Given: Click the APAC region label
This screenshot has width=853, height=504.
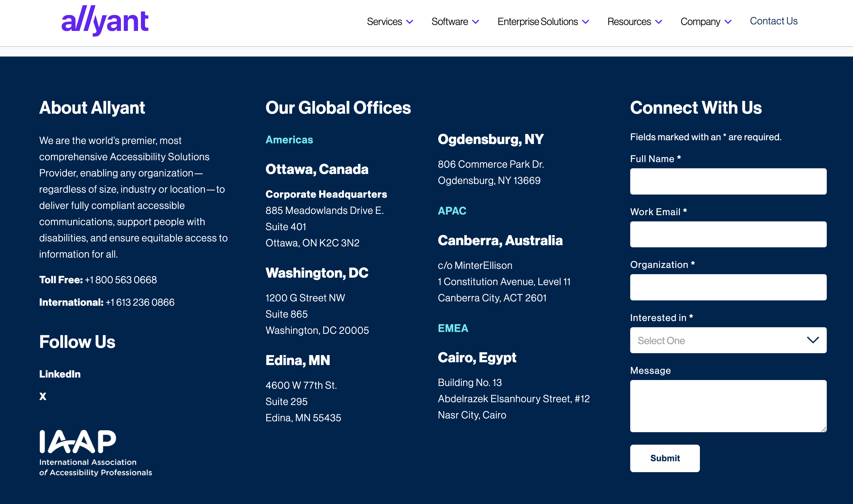Looking at the screenshot, I should [452, 211].
